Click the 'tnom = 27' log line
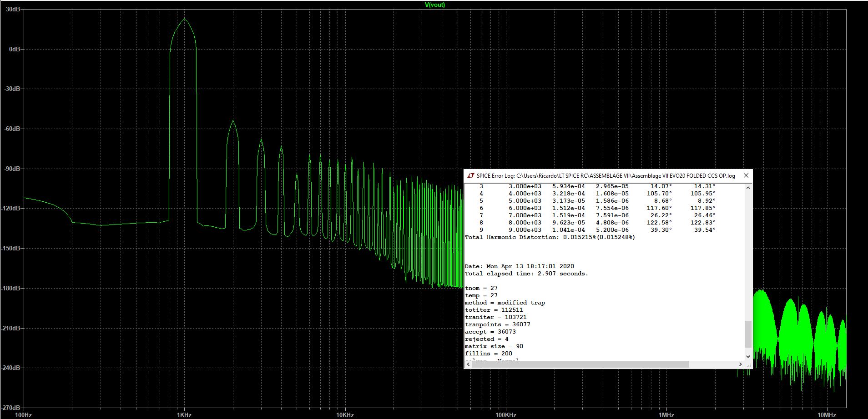The width and height of the screenshot is (868, 419). 481,288
